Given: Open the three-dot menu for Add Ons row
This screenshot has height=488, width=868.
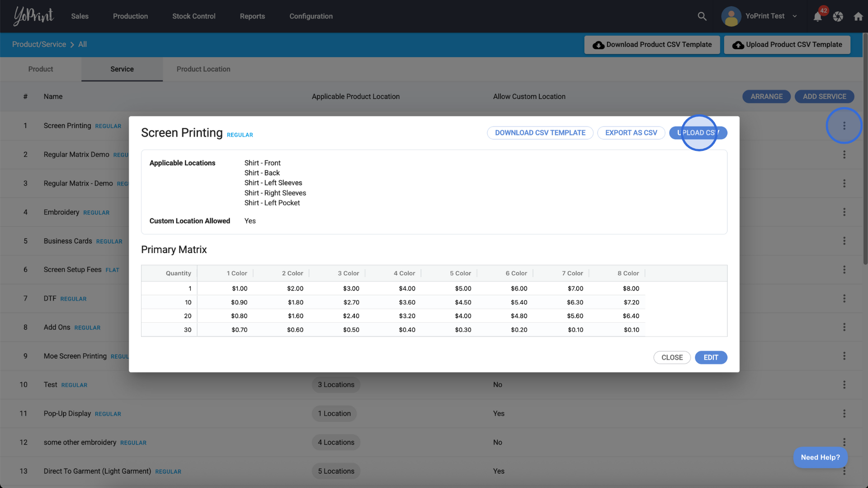Looking at the screenshot, I should [x=844, y=327].
